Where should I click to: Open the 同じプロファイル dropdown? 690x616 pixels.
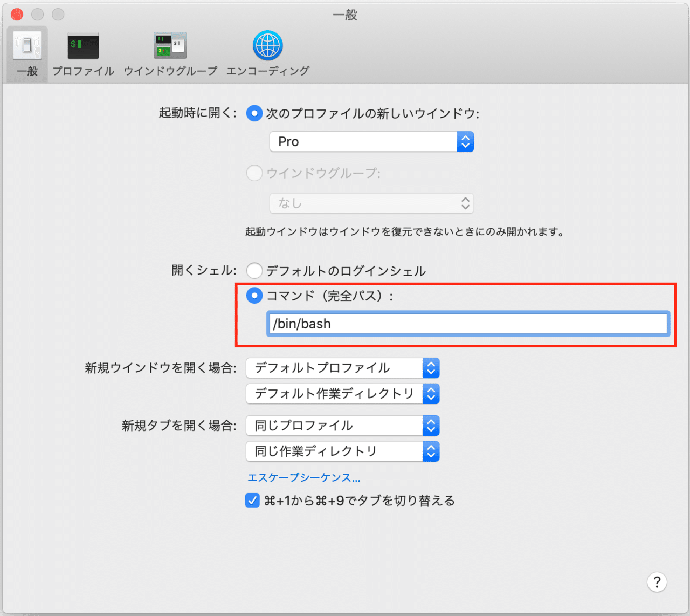(x=343, y=426)
